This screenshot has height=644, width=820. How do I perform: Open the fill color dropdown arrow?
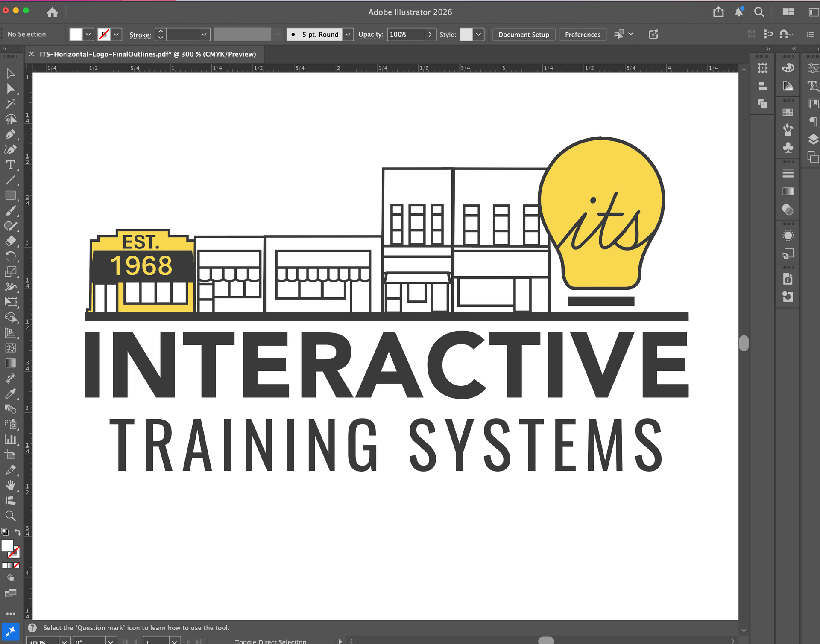[88, 34]
